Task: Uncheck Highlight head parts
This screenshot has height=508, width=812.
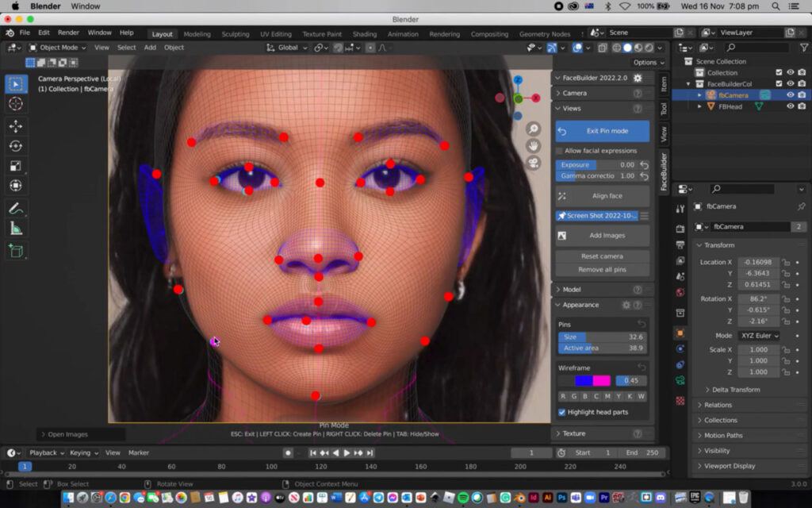Action: [x=561, y=412]
